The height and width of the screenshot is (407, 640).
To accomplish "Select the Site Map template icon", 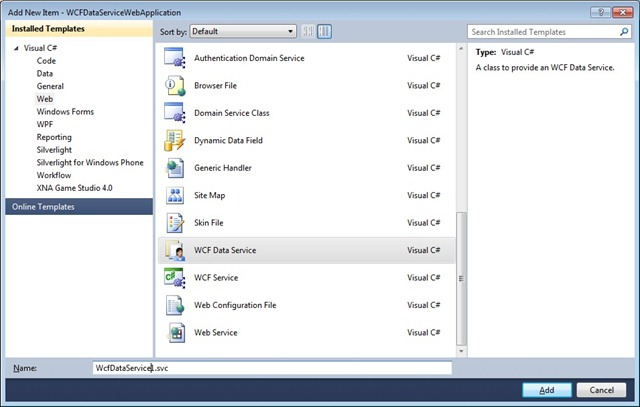I will 175,195.
